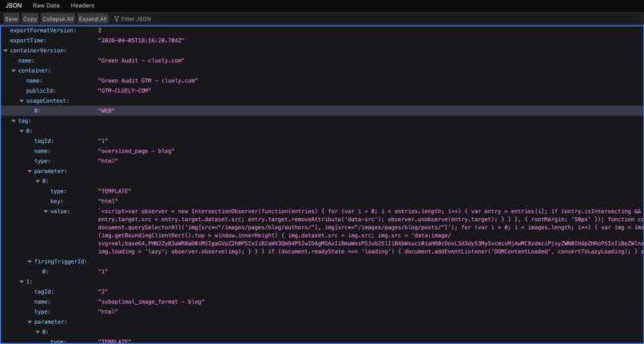This screenshot has width=644, height=344.
Task: Collapse the value node with script code
Action: tap(46, 212)
